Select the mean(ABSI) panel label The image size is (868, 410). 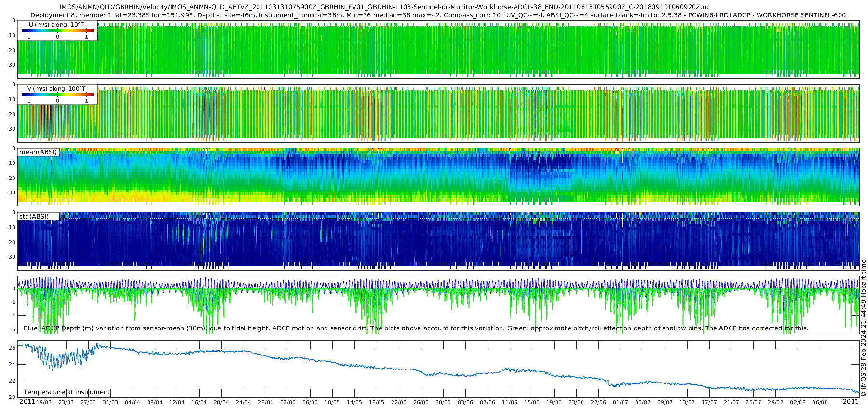(x=38, y=152)
